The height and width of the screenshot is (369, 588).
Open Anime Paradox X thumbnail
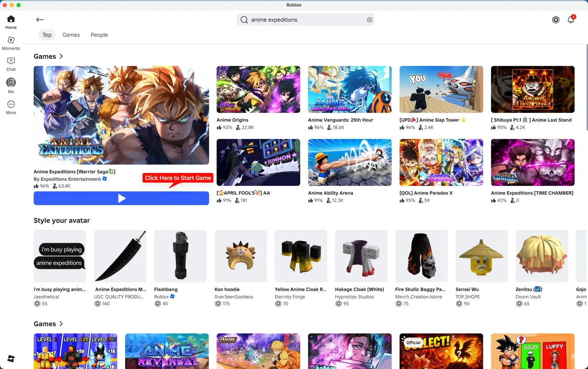click(441, 162)
